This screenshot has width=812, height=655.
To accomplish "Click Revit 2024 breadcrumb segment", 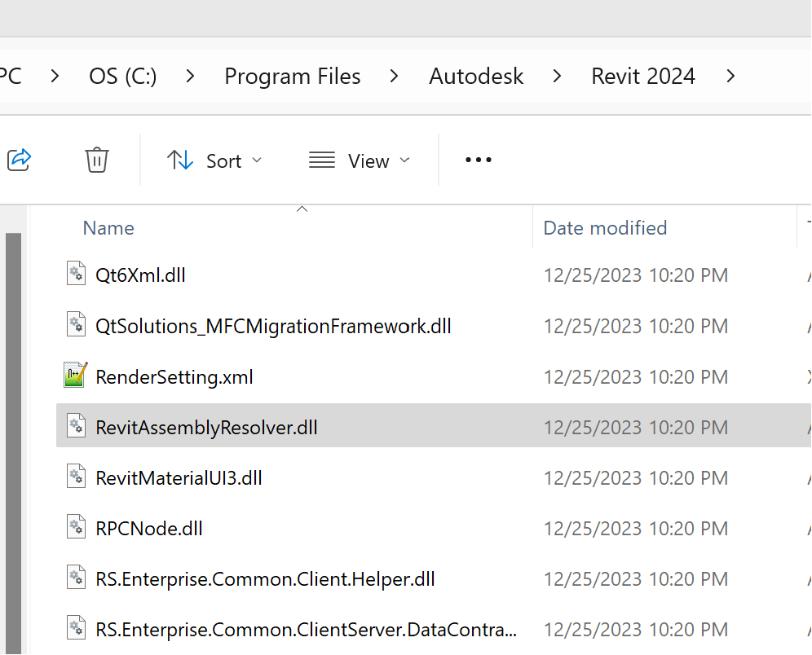I will 643,77.
